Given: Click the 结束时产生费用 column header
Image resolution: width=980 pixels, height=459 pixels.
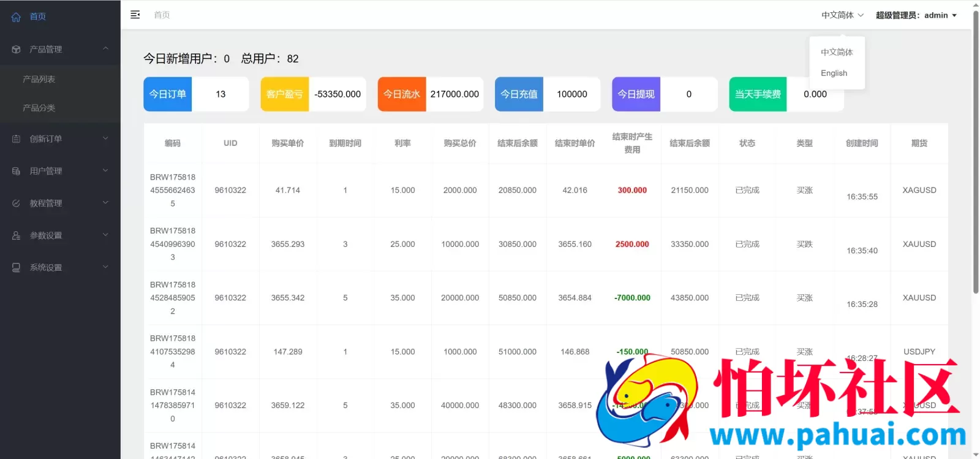Looking at the screenshot, I should click(x=632, y=143).
